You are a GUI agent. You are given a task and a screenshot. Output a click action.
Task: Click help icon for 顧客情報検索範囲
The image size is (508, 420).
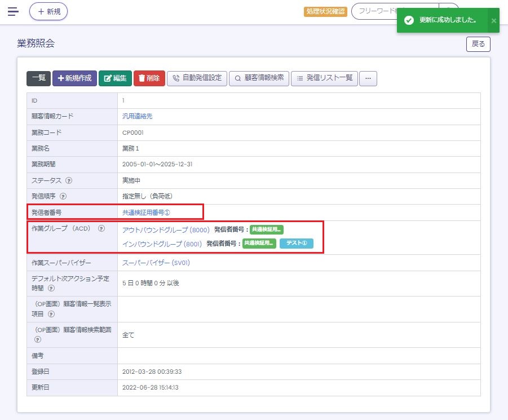click(38, 340)
